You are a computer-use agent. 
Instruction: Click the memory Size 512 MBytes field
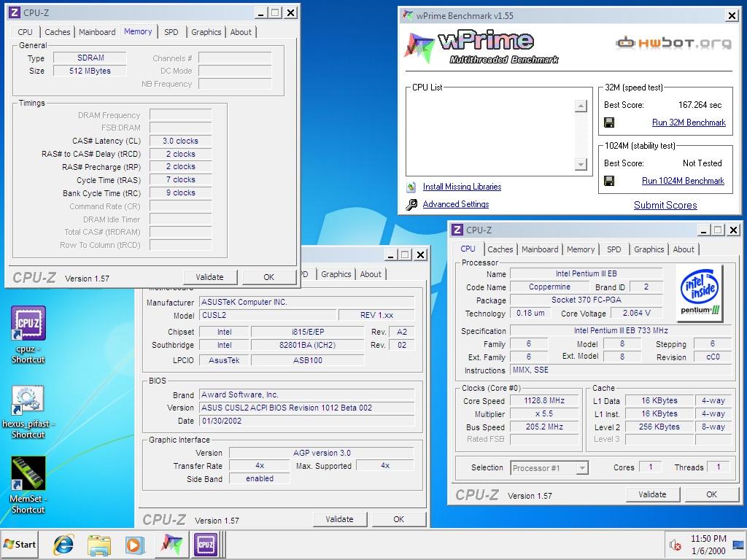(90, 71)
